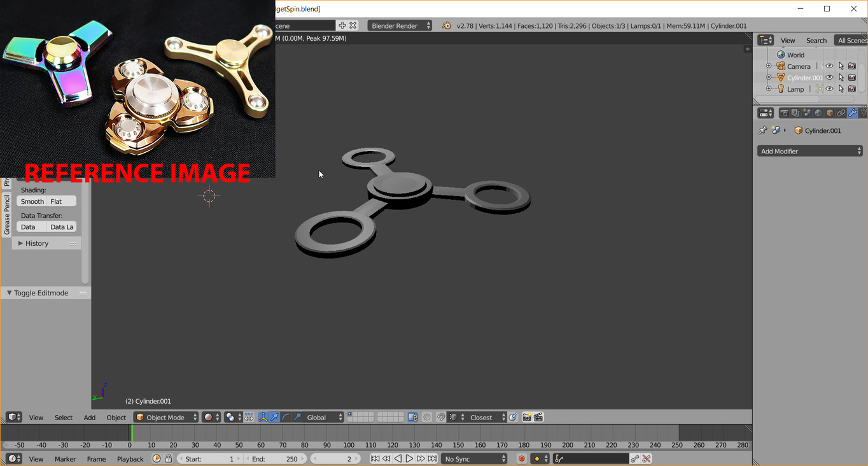Jump to previous keyframe
This screenshot has width=868, height=466.
click(386, 459)
